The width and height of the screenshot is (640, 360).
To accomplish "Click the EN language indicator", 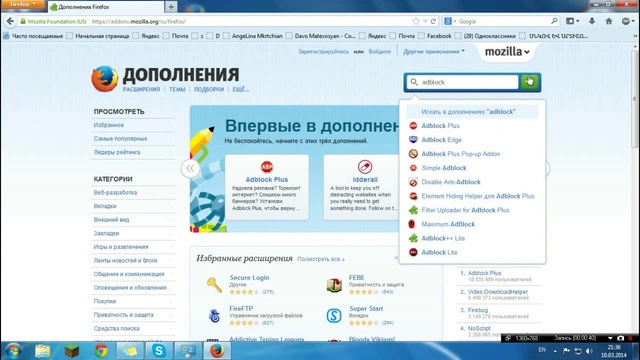I will coord(542,350).
